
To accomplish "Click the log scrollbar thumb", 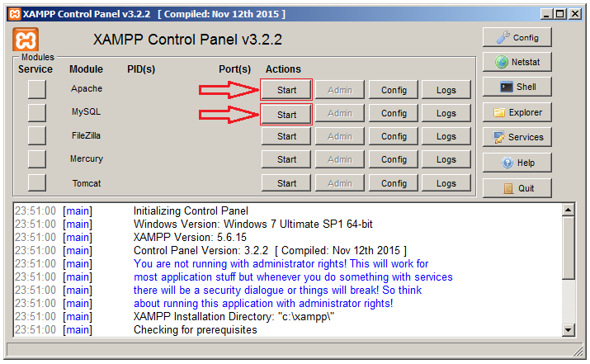I will click(x=569, y=248).
